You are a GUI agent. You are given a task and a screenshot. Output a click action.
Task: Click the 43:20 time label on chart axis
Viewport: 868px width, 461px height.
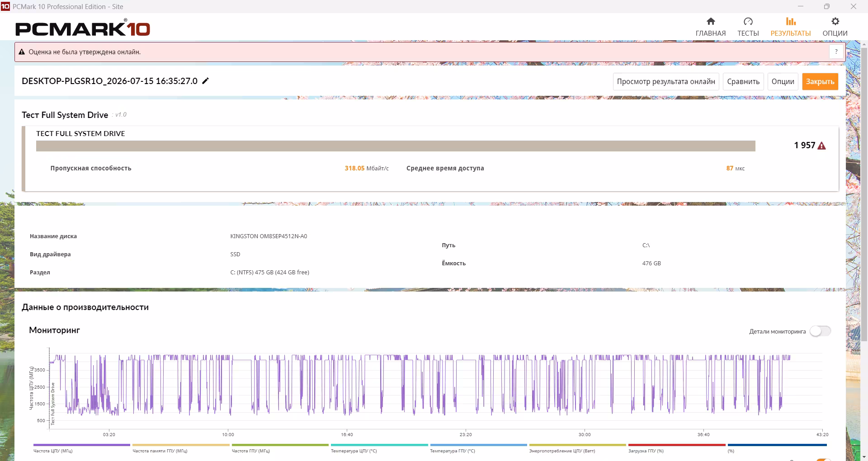pyautogui.click(x=822, y=435)
